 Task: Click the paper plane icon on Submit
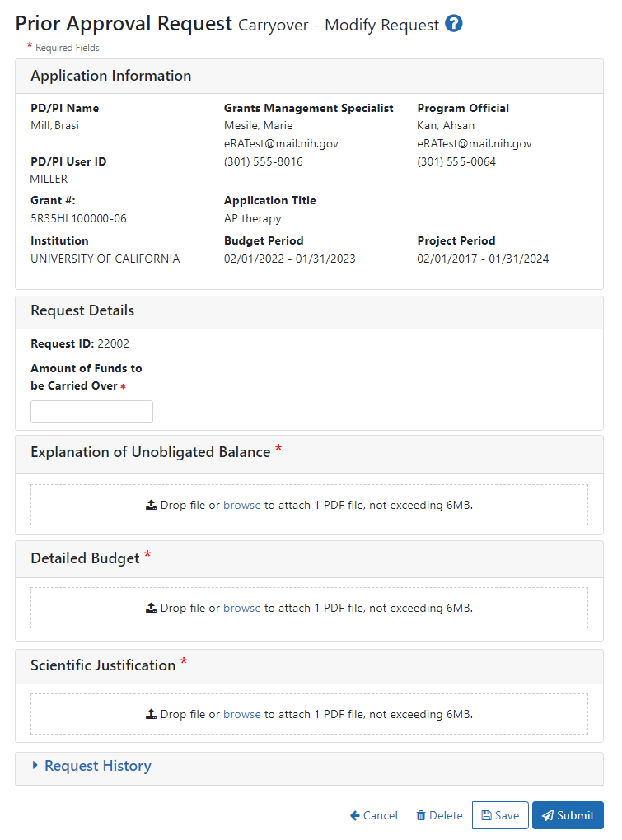(550, 815)
